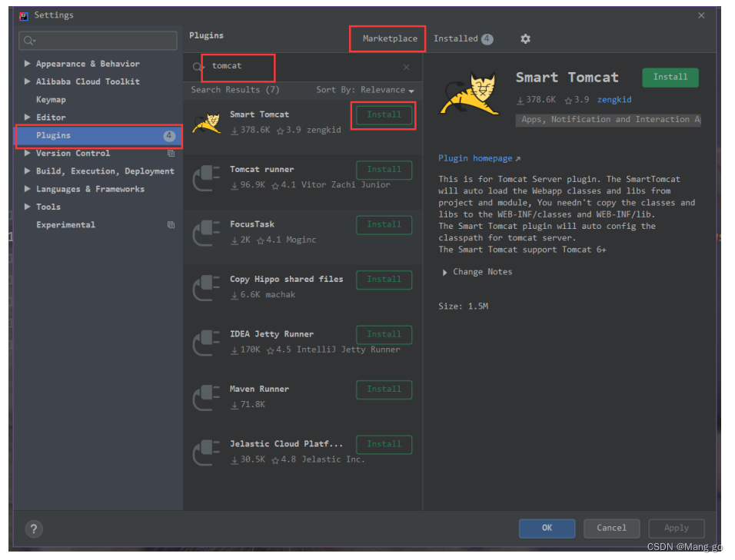The width and height of the screenshot is (735, 560).
Task: Select the Jelastic Cloud Platf... result title
Action: [286, 444]
